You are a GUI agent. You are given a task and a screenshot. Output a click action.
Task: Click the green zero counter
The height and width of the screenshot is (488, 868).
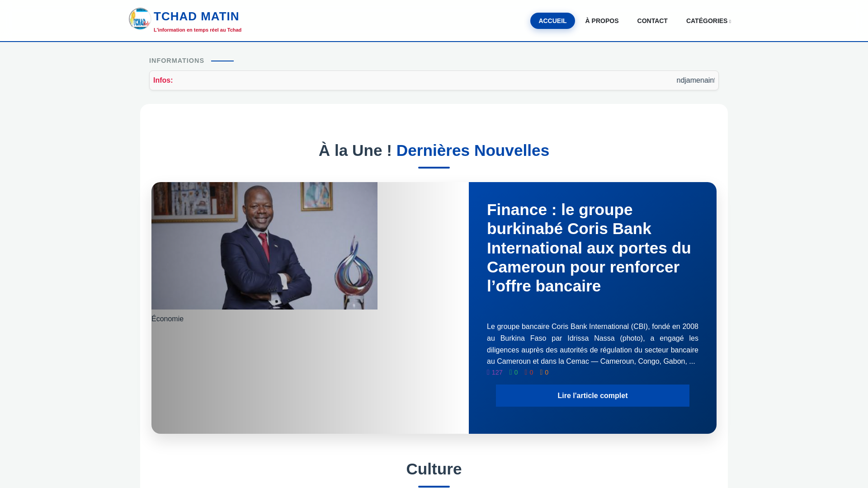tap(514, 373)
